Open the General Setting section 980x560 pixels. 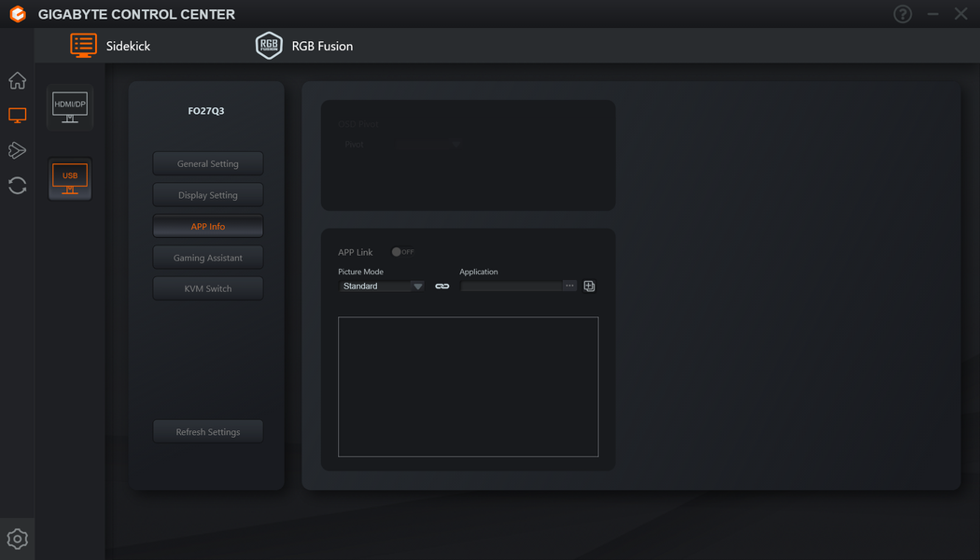tap(207, 163)
